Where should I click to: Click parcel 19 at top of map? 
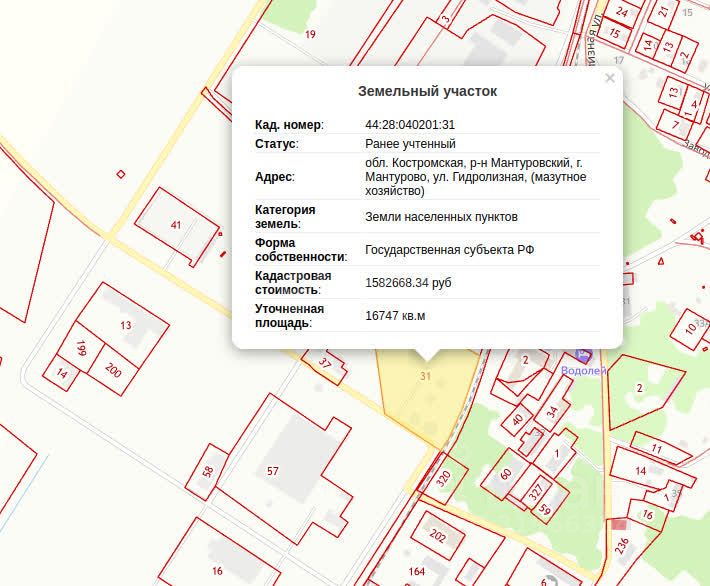310,35
